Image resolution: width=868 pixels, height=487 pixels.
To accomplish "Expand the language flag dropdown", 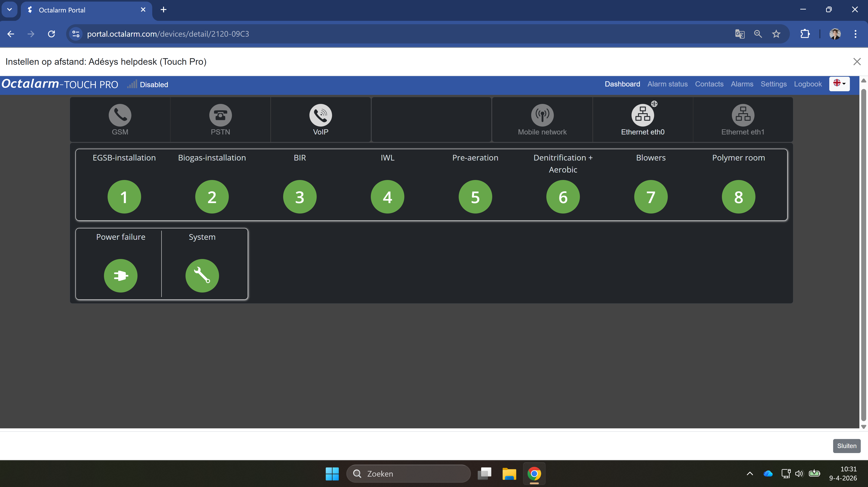I will (839, 84).
